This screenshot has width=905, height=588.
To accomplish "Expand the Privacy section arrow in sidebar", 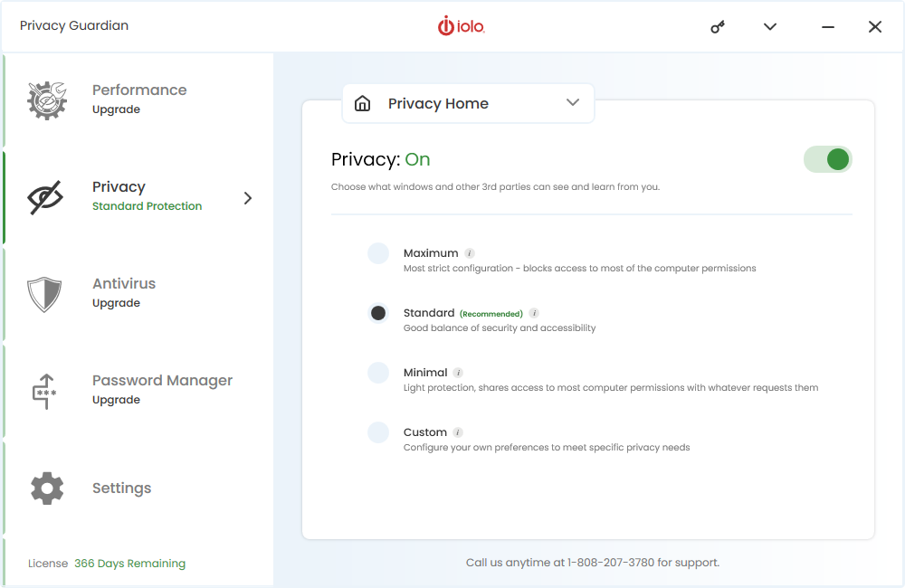I will [x=248, y=198].
